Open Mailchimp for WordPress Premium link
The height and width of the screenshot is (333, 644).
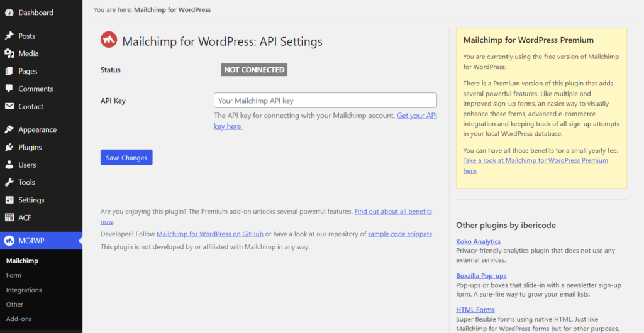[x=536, y=165]
